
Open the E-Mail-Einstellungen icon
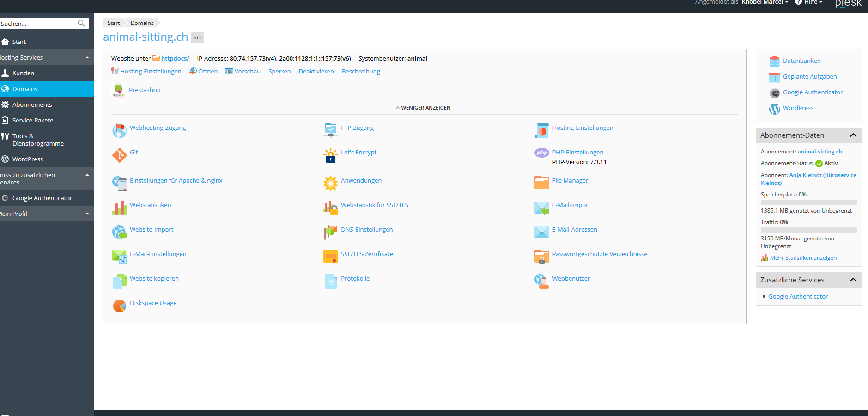(x=119, y=257)
